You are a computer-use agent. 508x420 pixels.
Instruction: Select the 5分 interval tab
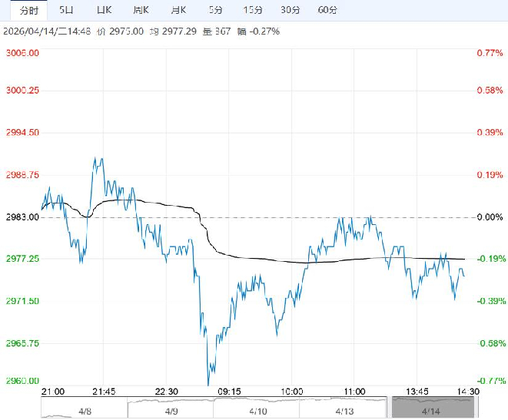[x=216, y=10]
